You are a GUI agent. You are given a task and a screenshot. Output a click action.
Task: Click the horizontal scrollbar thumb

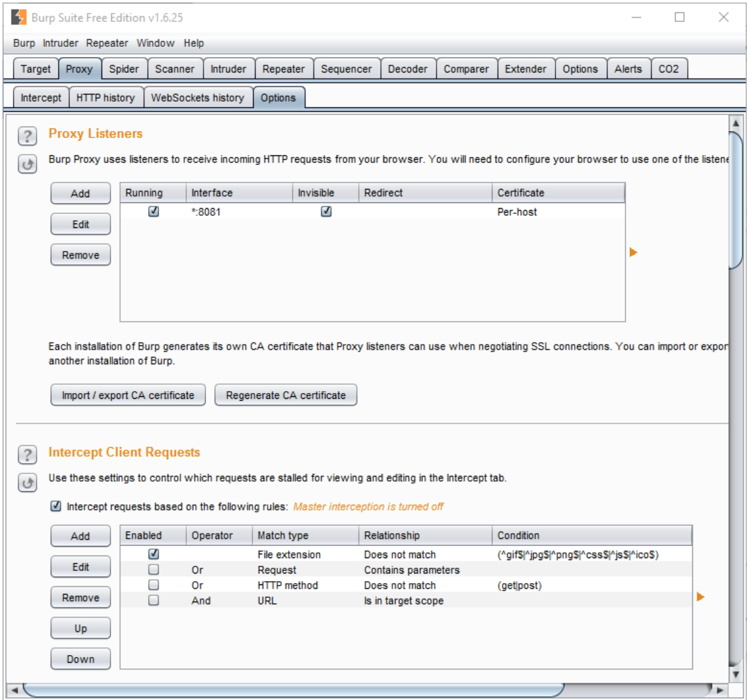pos(293,690)
